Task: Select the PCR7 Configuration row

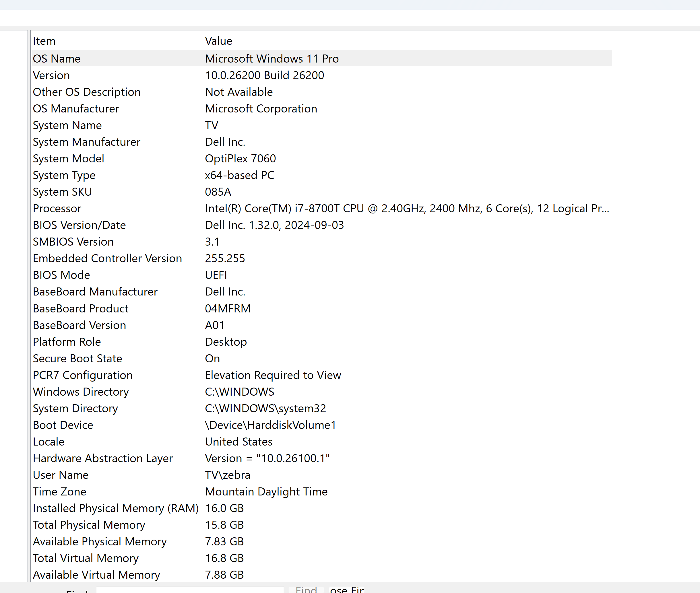Action: [322, 375]
